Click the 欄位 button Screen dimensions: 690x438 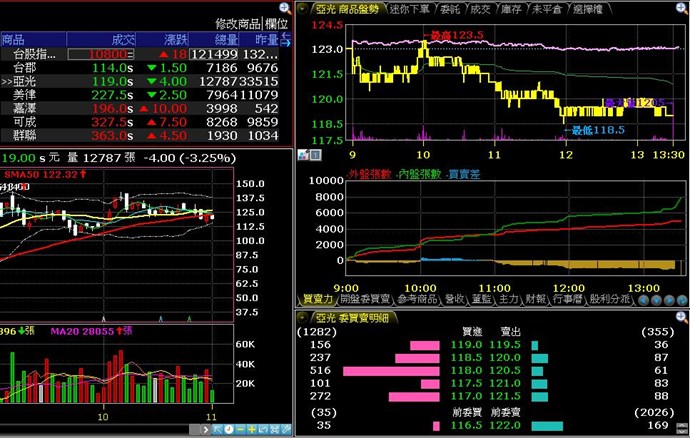(x=274, y=23)
